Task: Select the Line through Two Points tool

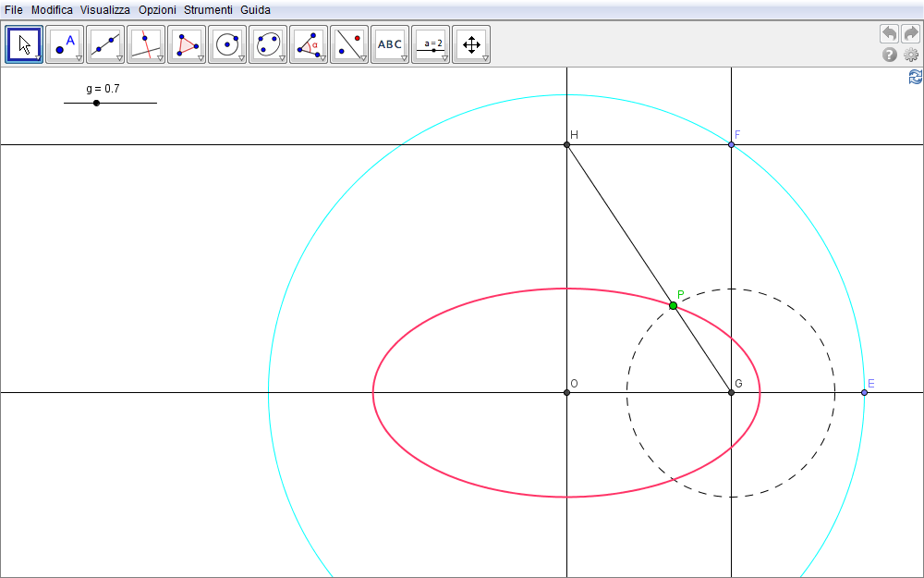Action: [x=105, y=44]
